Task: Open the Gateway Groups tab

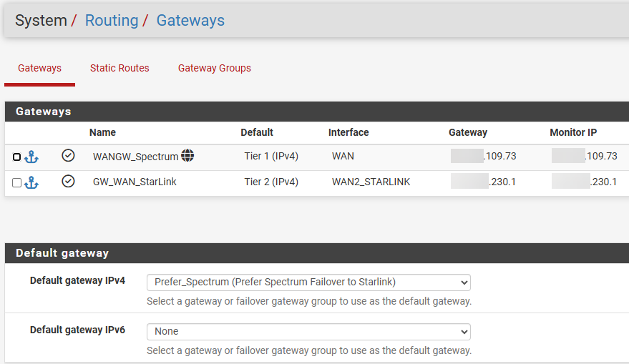Action: pos(215,69)
